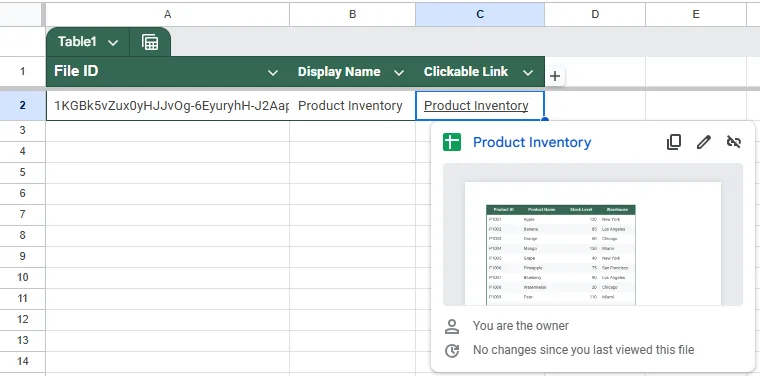This screenshot has height=376, width=760.
Task: Click the File ID header text
Action: pyautogui.click(x=76, y=71)
